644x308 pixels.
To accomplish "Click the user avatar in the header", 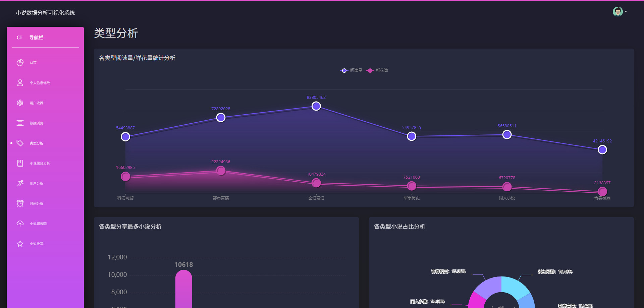I will tap(618, 11).
